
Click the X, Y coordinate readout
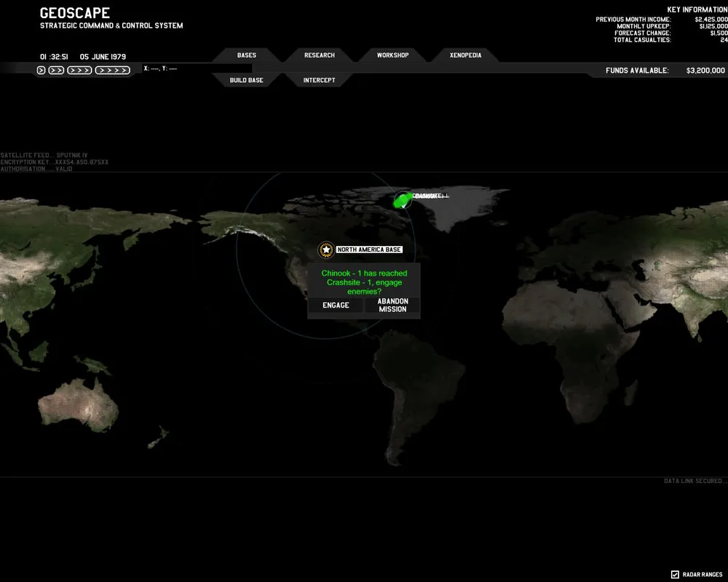(x=160, y=68)
